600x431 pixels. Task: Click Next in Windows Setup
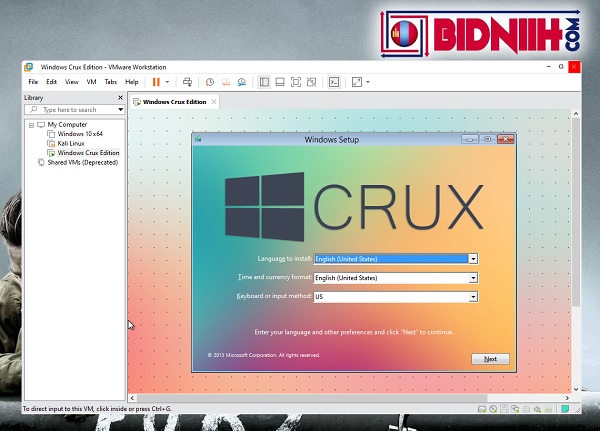tap(490, 359)
